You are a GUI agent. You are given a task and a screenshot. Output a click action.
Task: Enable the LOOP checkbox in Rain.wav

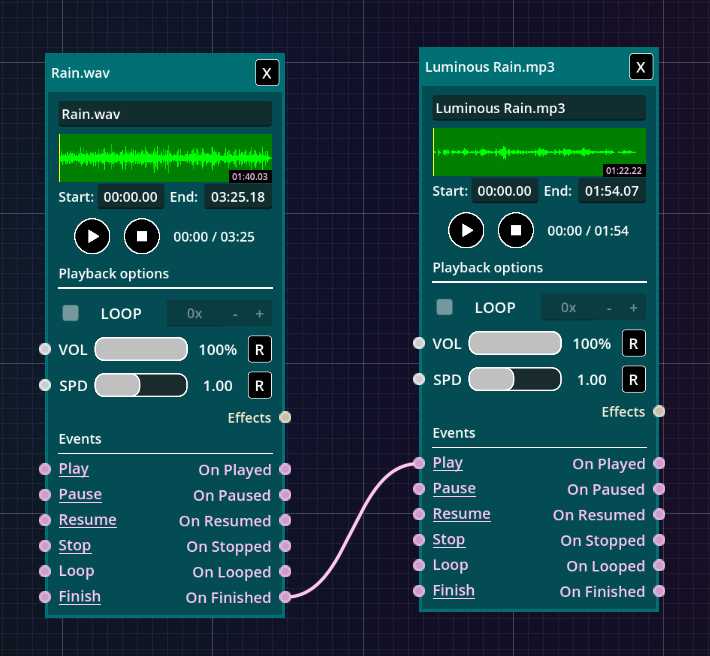(x=70, y=313)
